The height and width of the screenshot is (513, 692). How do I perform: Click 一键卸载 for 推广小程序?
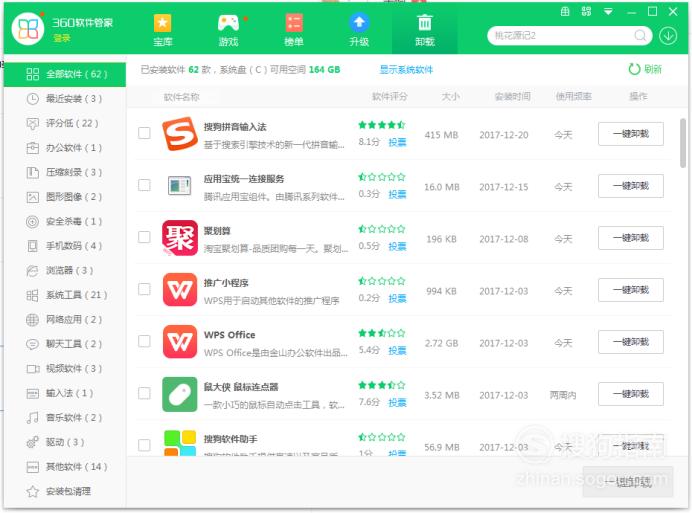(631, 290)
